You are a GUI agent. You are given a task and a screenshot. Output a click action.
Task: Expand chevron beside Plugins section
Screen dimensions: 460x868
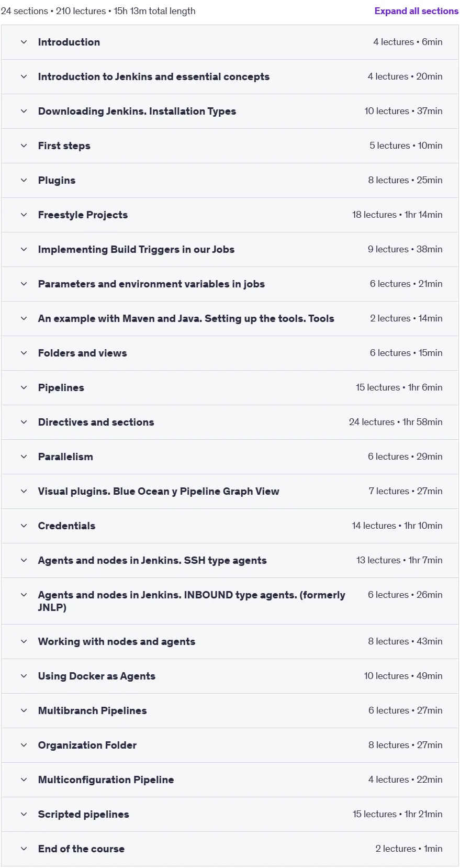click(x=24, y=180)
